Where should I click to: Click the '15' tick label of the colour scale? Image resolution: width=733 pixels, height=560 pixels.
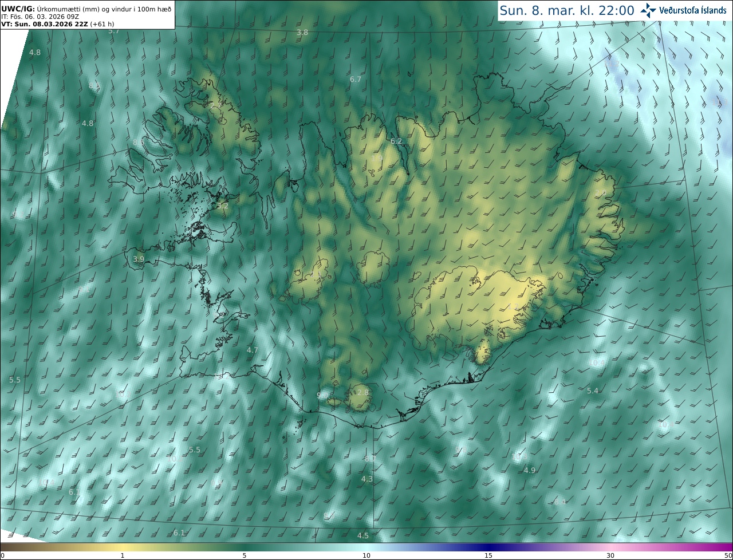point(488,555)
